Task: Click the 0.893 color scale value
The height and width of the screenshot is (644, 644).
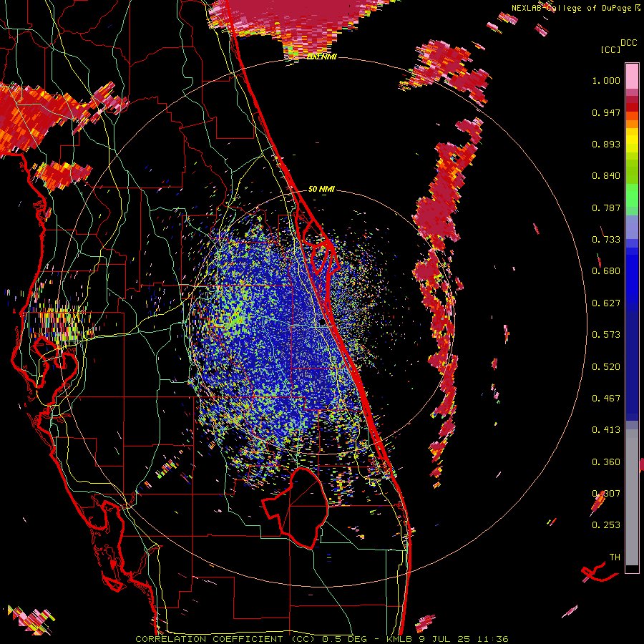Action: click(606, 144)
